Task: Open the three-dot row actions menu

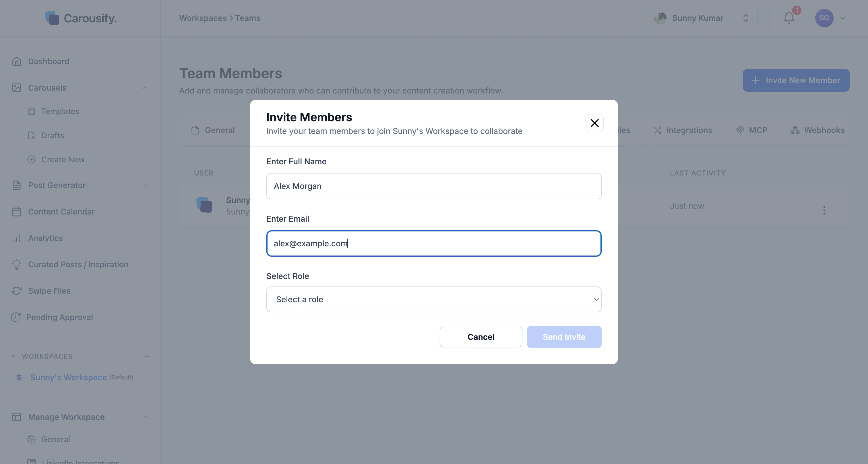Action: coord(824,210)
